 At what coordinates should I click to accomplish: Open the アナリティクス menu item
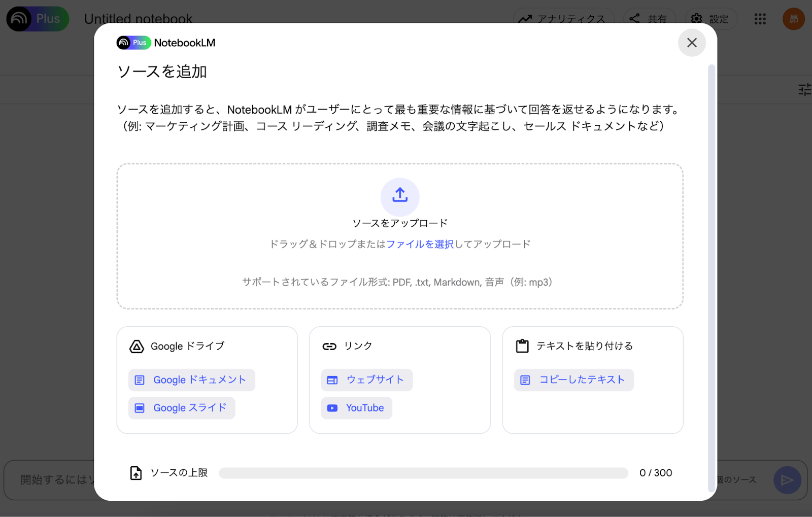563,19
